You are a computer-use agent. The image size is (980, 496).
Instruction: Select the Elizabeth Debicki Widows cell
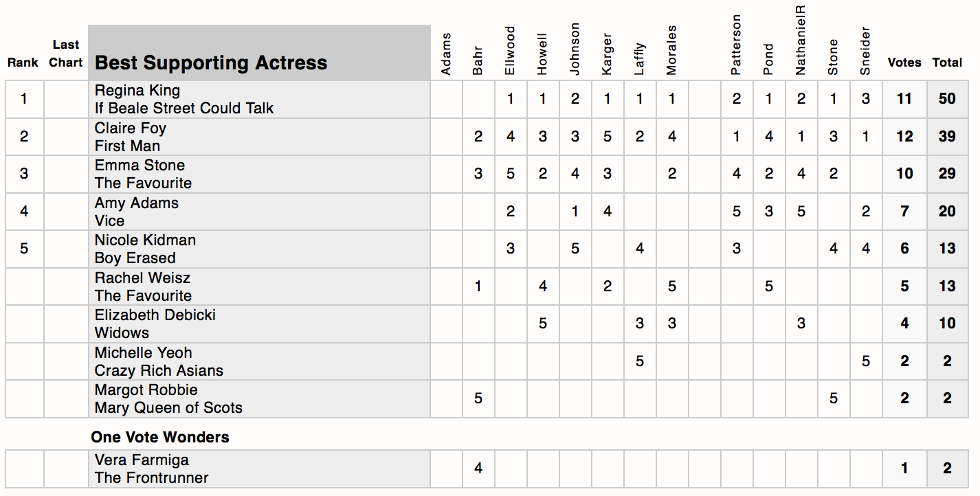click(259, 324)
